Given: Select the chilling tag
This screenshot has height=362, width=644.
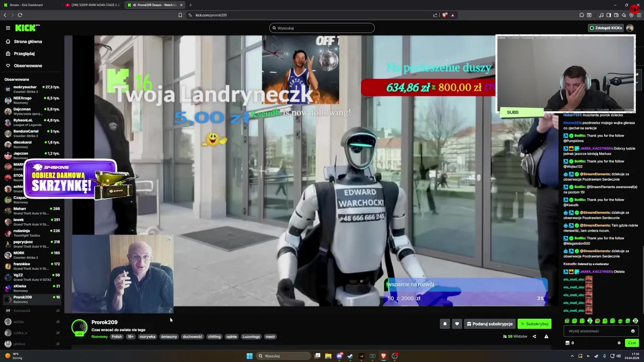Looking at the screenshot, I should point(214,337).
